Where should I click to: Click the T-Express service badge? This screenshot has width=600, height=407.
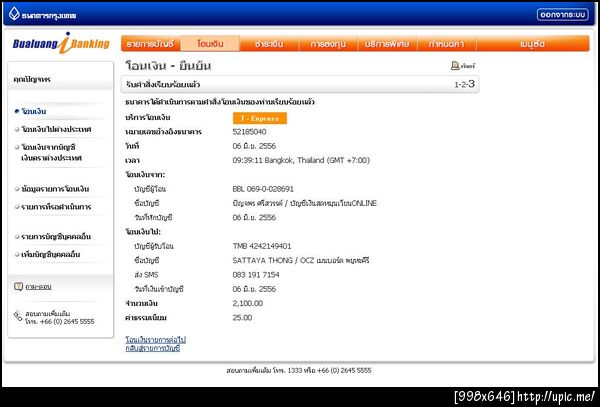point(259,118)
